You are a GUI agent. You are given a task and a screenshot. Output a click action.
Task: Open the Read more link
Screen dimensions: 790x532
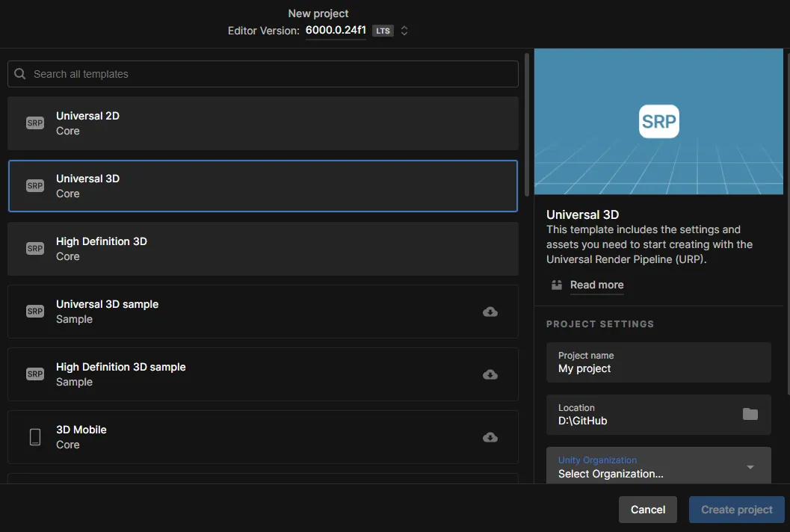[x=596, y=285]
